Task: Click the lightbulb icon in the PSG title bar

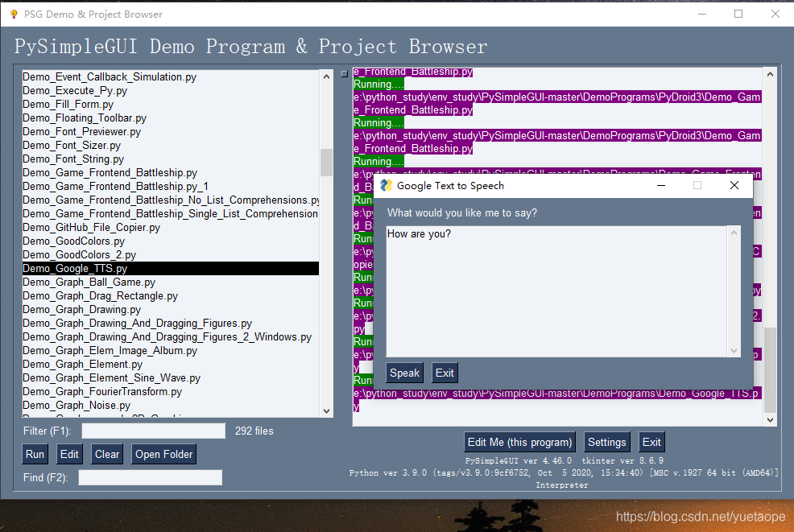Action: tap(14, 14)
